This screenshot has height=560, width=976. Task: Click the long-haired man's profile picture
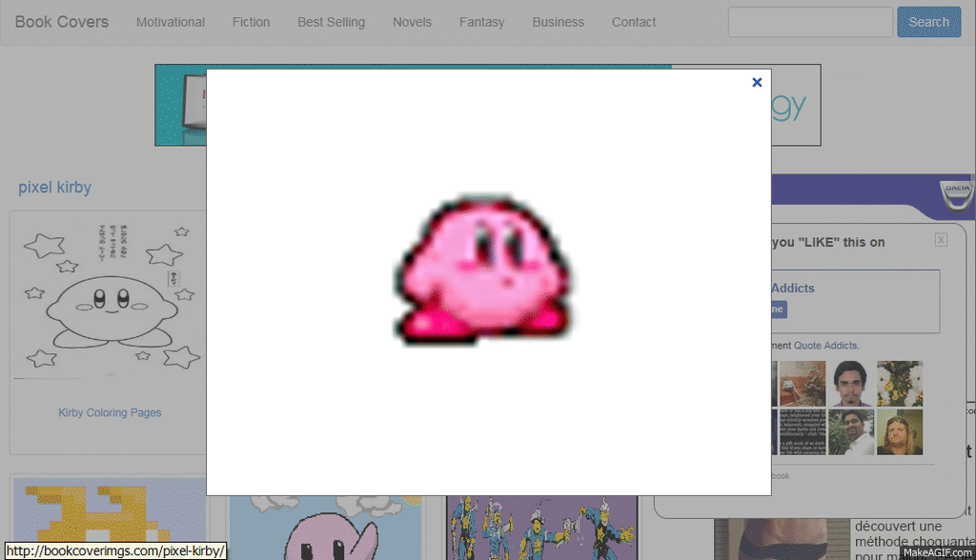coord(900,431)
